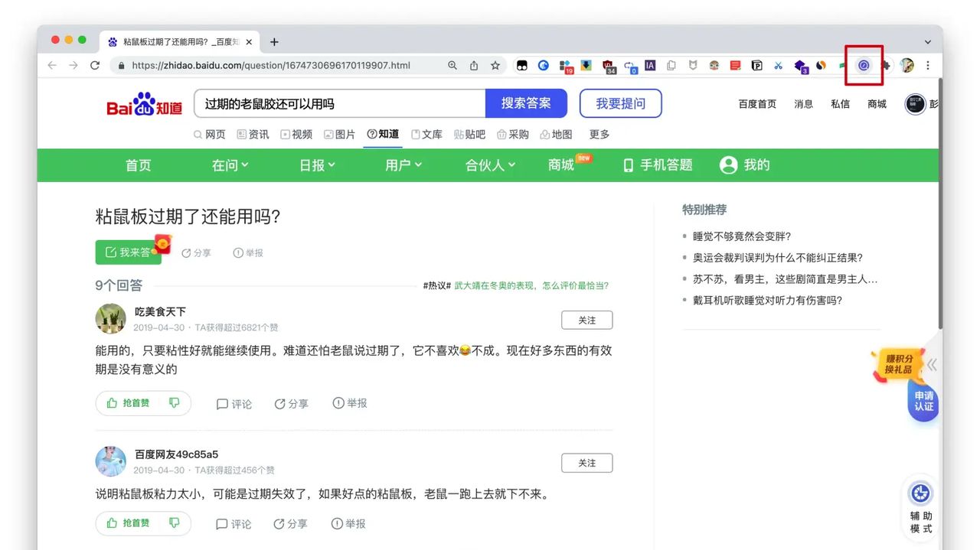Viewport: 980px width, 550px height.
Task: Open the 在问 dropdown in the green navbar
Action: coord(230,165)
